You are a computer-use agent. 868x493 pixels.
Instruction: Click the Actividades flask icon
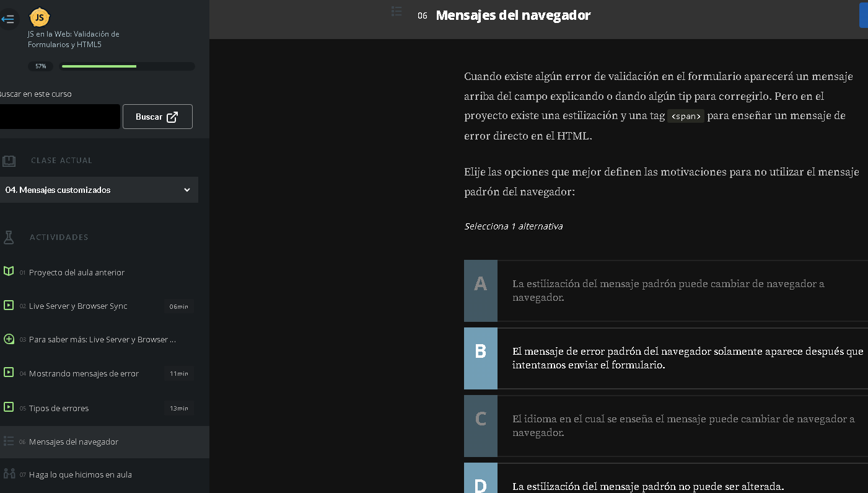[x=9, y=237]
